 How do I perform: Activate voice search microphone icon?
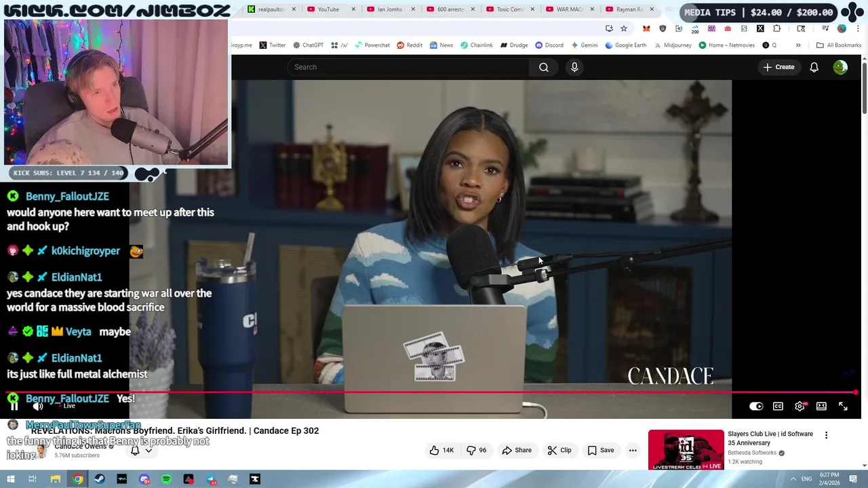pyautogui.click(x=574, y=67)
